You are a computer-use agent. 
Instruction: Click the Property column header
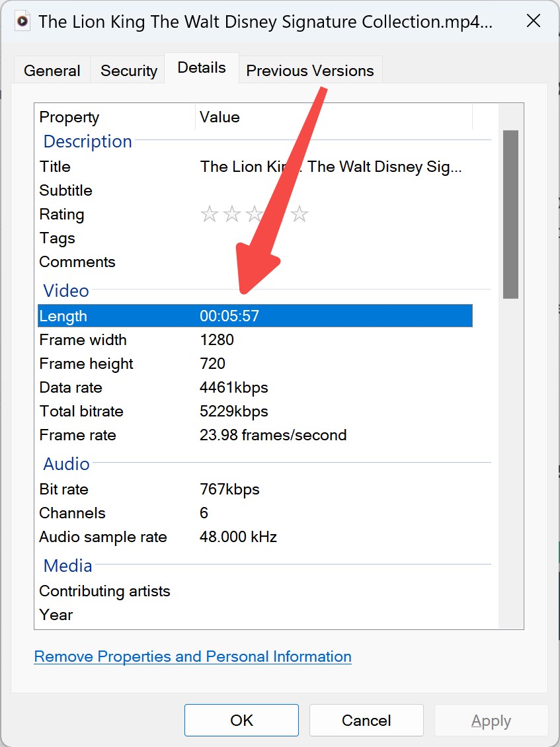pyautogui.click(x=115, y=117)
